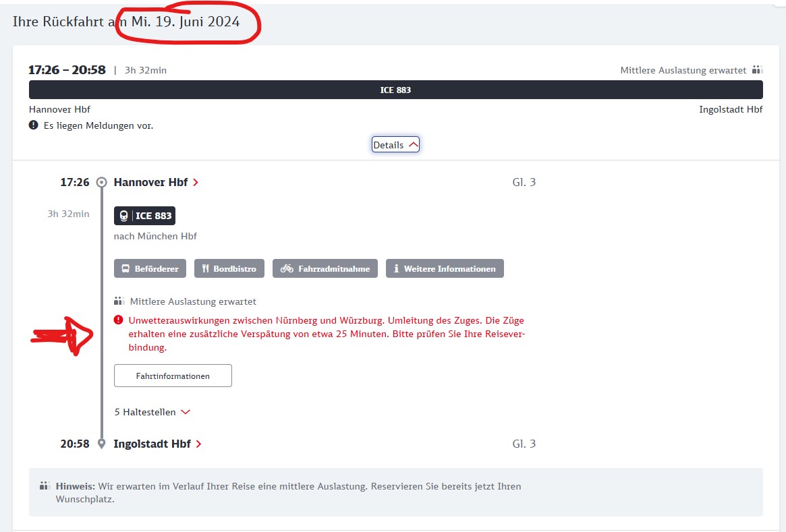Click the red chevron next to Hannover Hbf
The image size is (786, 532).
(196, 183)
